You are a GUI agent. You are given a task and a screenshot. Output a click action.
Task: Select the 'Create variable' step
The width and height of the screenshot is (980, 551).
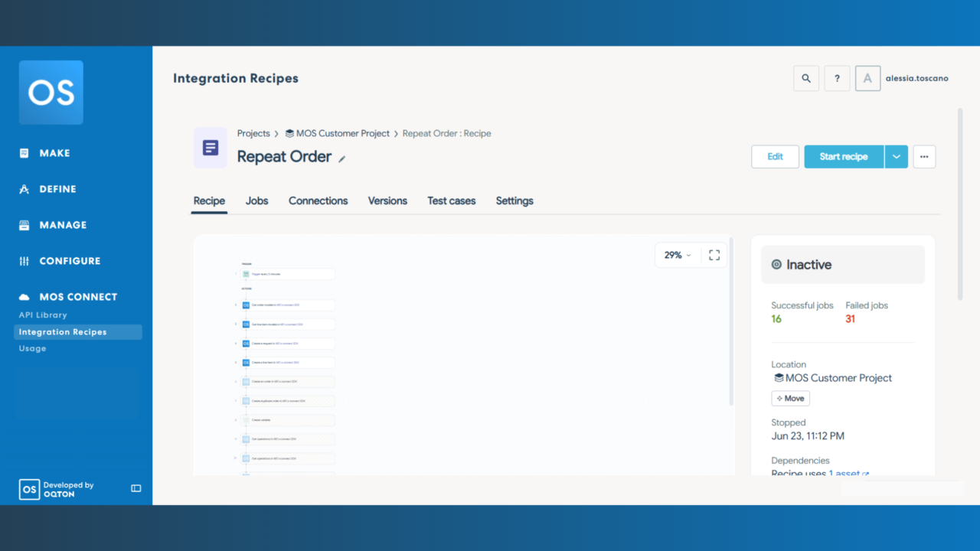(x=288, y=420)
